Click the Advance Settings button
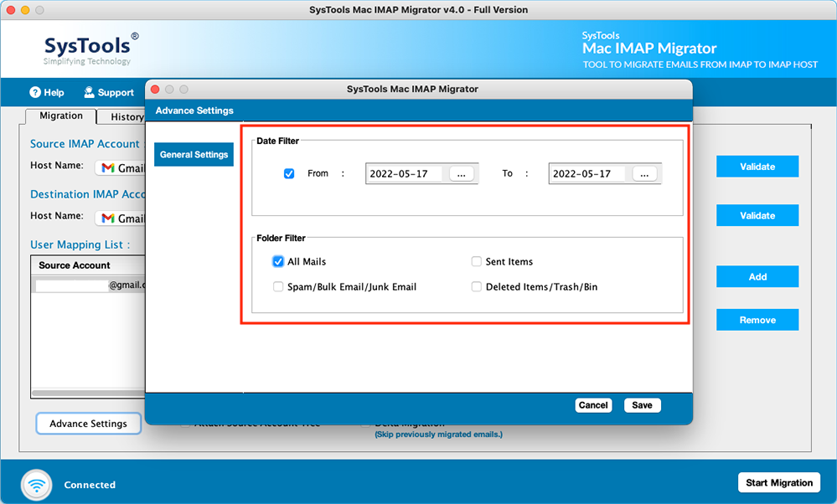Image resolution: width=837 pixels, height=504 pixels. tap(89, 424)
